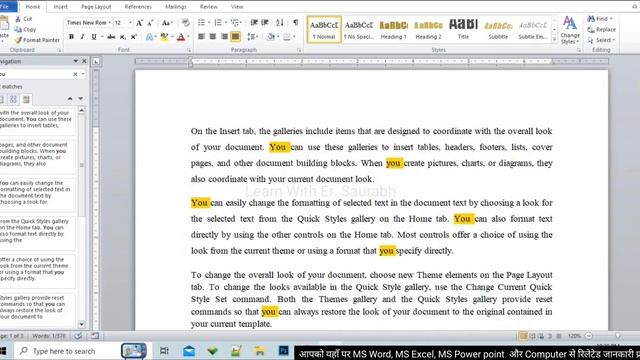The image size is (640, 360).
Task: Click the spelling proofing icon in status bar
Action: point(78,336)
